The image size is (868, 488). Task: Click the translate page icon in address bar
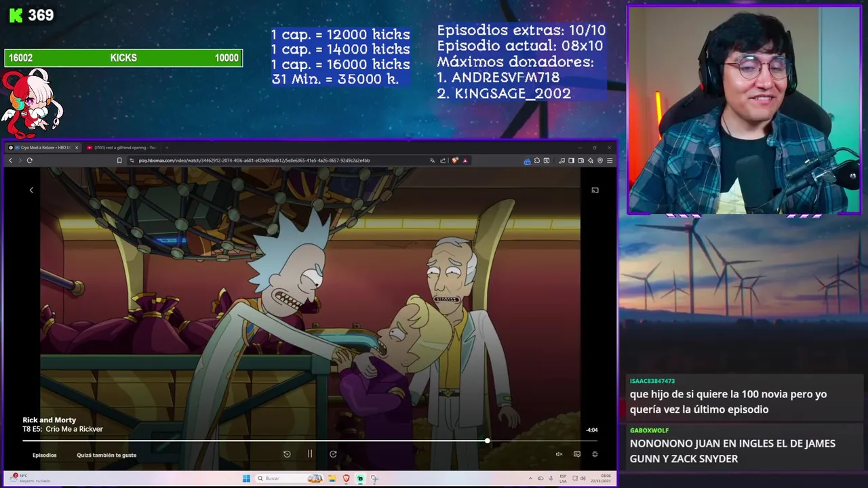pyautogui.click(x=432, y=161)
